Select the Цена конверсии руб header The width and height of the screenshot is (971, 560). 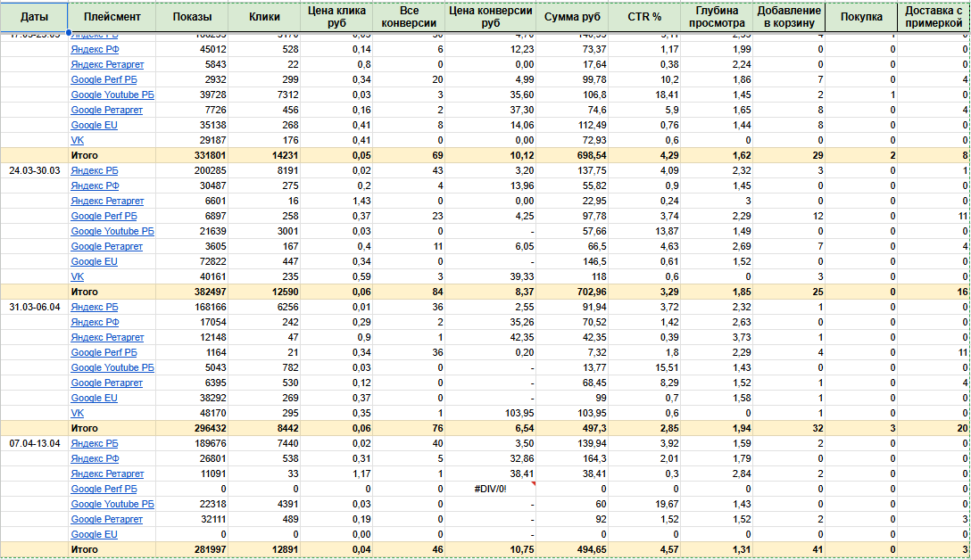(491, 17)
